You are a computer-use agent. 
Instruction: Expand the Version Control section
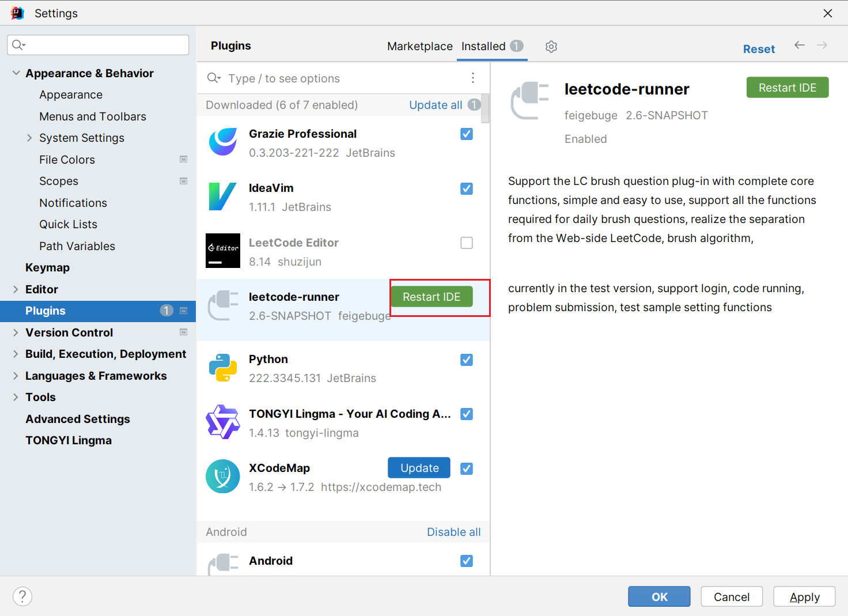(x=16, y=332)
